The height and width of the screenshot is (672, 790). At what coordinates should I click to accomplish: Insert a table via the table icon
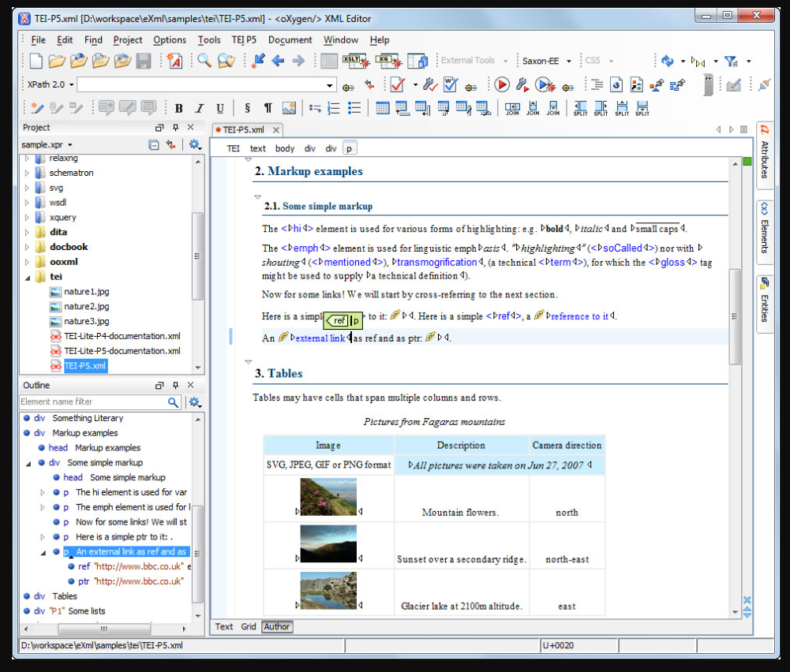(383, 107)
